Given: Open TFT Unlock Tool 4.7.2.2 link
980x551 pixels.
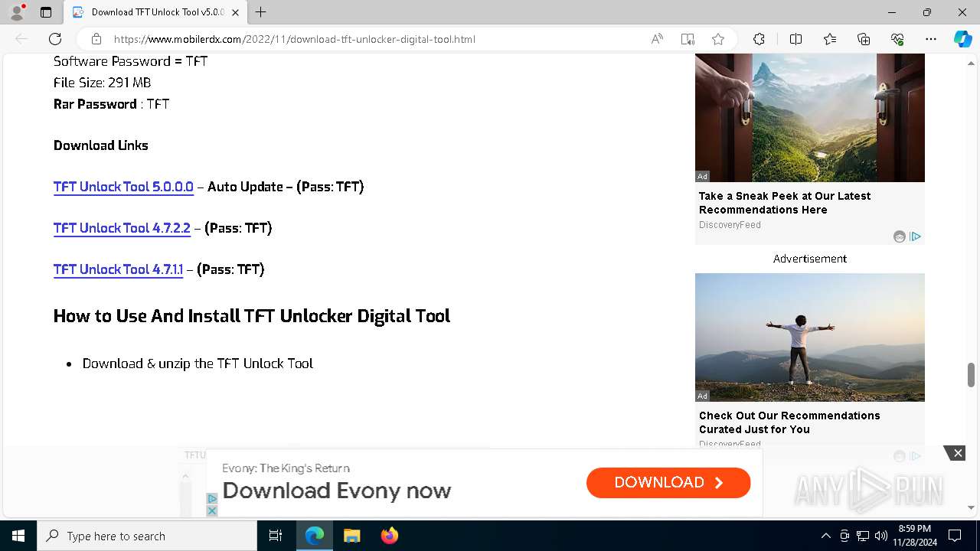Looking at the screenshot, I should (x=122, y=228).
